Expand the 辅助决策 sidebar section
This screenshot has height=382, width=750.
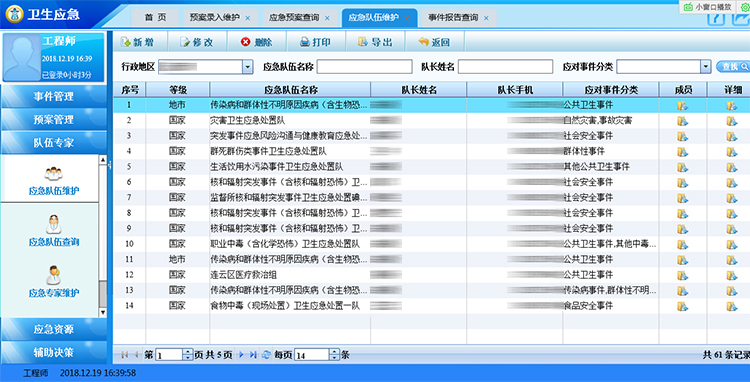click(54, 353)
